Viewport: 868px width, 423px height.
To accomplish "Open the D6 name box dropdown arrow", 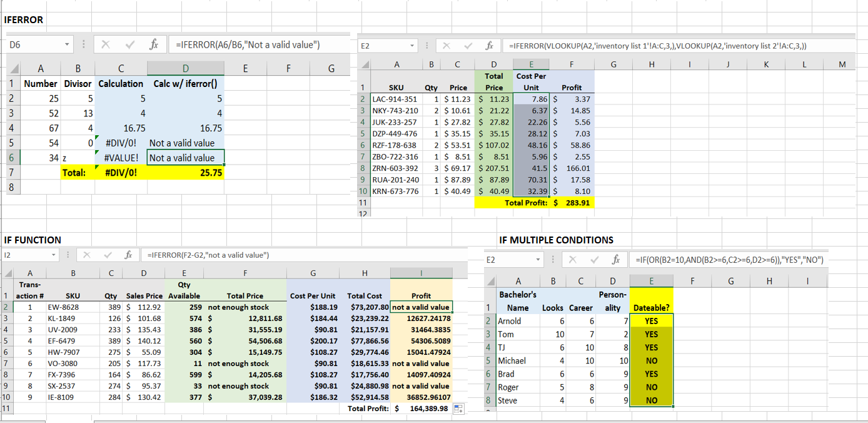I will coord(67,45).
